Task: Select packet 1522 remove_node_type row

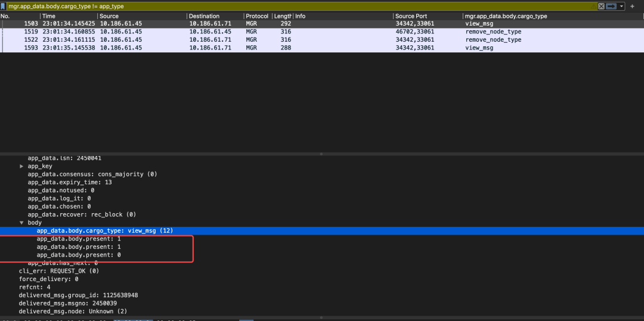Action: click(x=239, y=40)
